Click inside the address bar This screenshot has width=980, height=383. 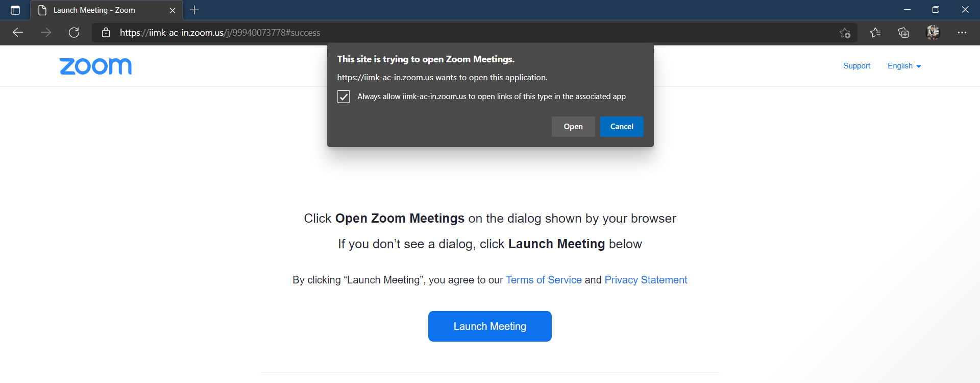[x=357, y=32]
